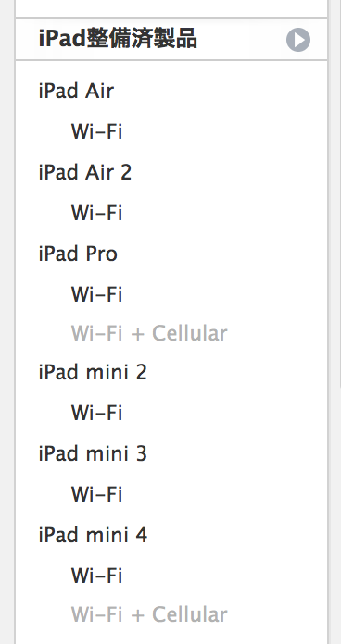Screen dimensions: 341x644
Task: Select the iPad Air category
Action: [76, 91]
